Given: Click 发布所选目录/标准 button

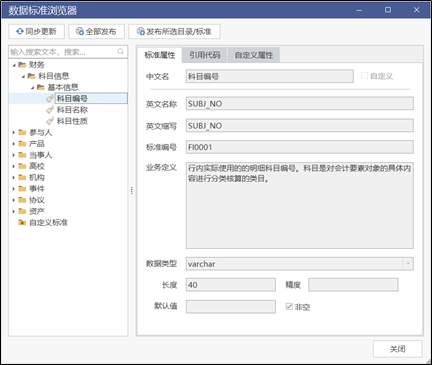Looking at the screenshot, I should [174, 32].
